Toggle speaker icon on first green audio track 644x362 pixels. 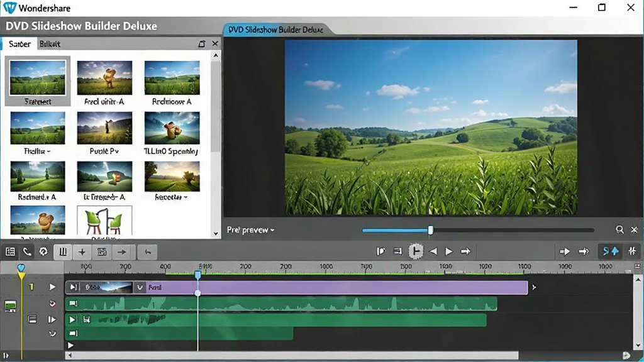73,304
